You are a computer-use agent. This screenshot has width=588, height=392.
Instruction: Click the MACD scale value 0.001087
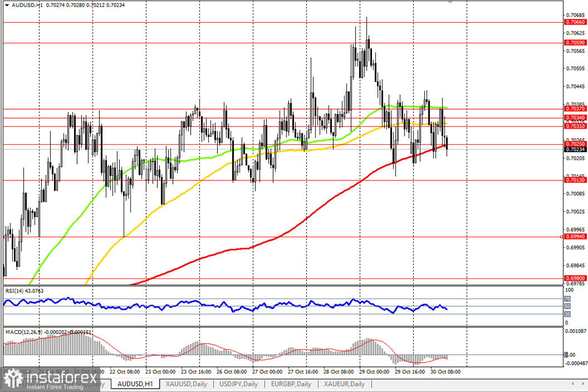576,331
